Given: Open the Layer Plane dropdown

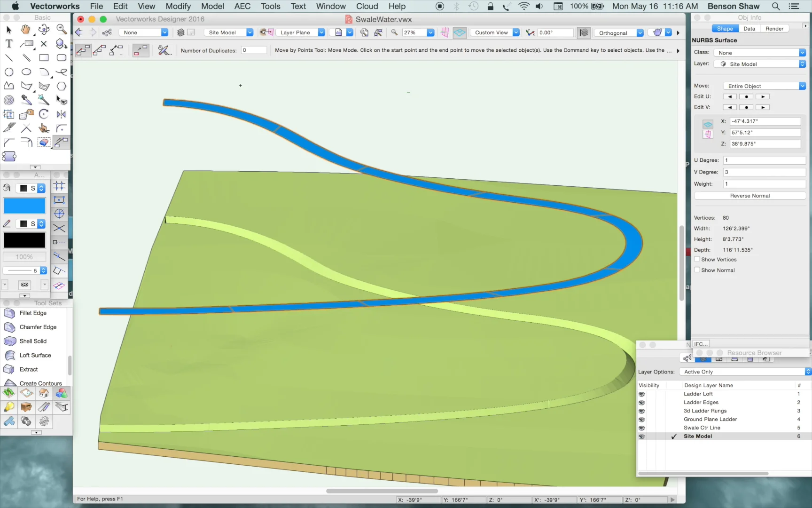Looking at the screenshot, I should click(x=301, y=32).
